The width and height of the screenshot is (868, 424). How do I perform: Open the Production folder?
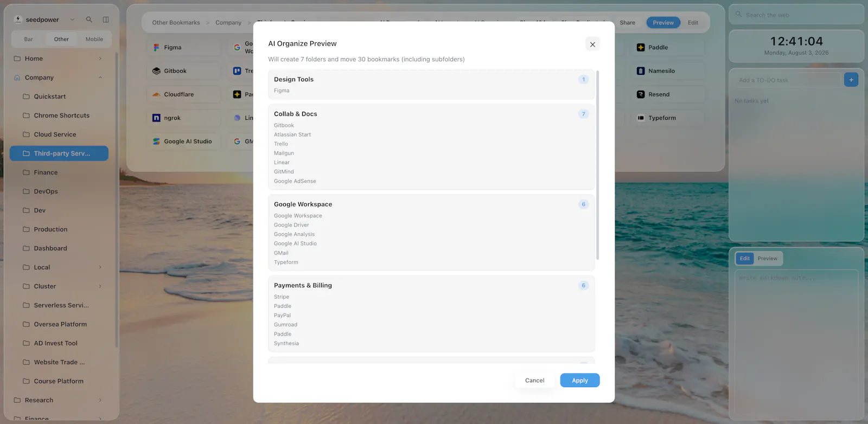pos(59,229)
